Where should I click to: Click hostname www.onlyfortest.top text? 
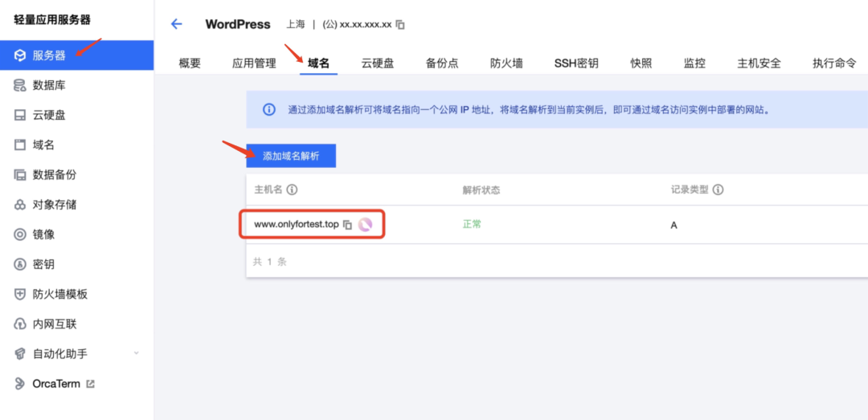296,225
